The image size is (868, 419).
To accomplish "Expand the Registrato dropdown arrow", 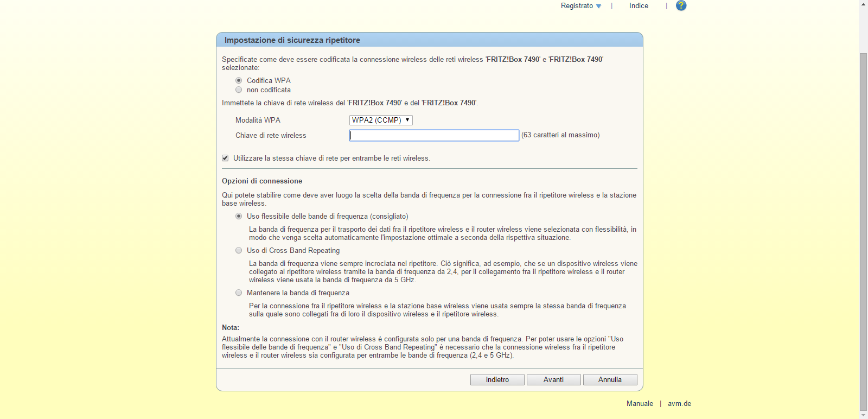I will coord(598,7).
